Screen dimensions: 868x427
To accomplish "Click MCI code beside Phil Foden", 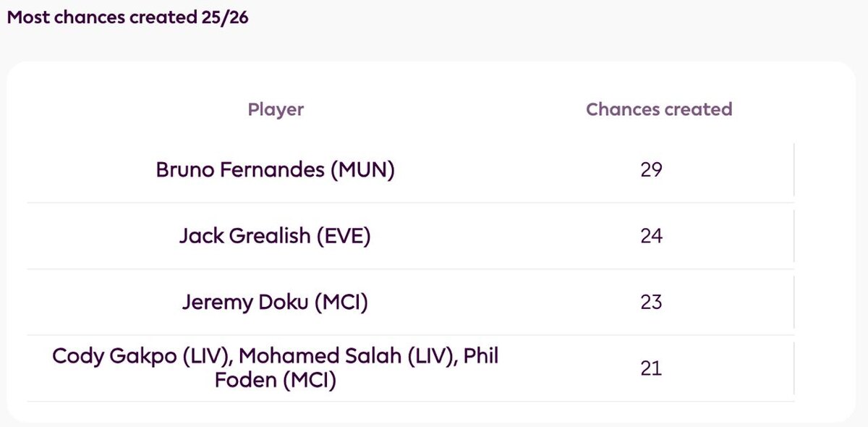I will pos(309,380).
